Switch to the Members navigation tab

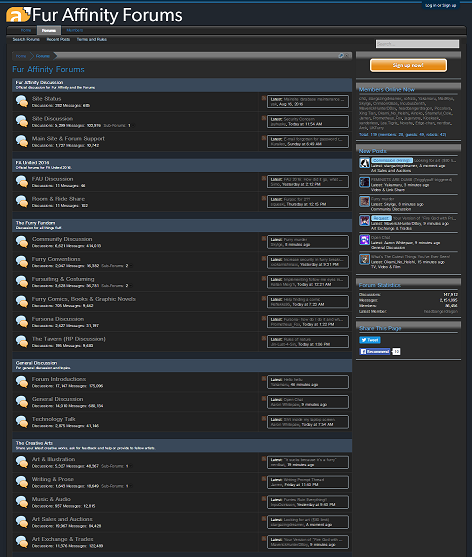(x=75, y=30)
